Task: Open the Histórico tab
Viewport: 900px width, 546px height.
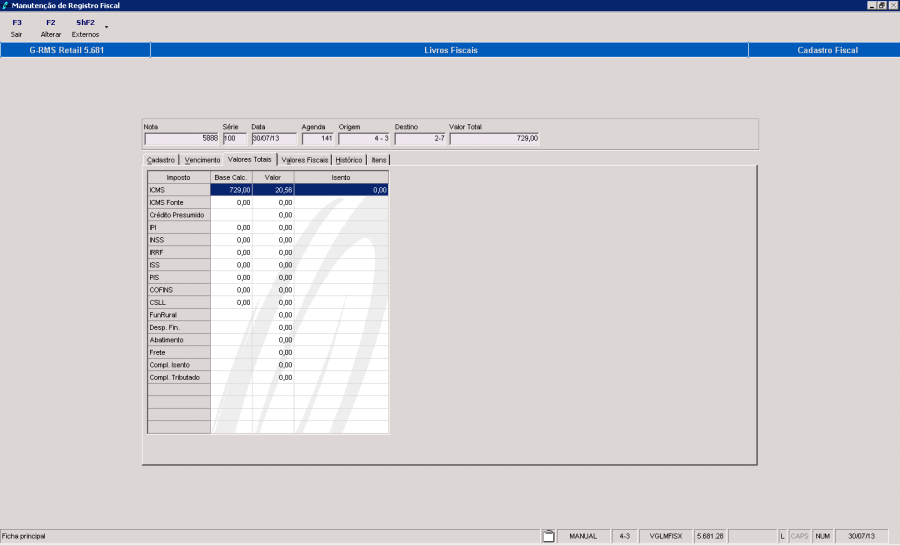Action: (x=349, y=160)
